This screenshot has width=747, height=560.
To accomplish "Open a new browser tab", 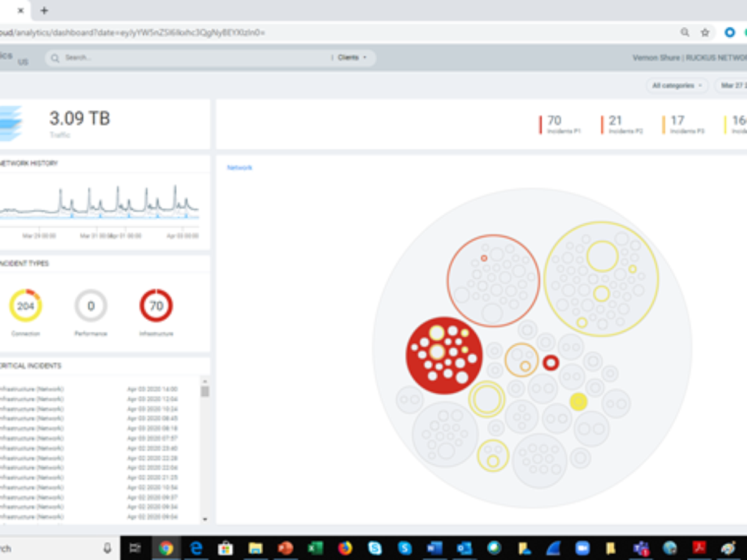I will coord(44,11).
